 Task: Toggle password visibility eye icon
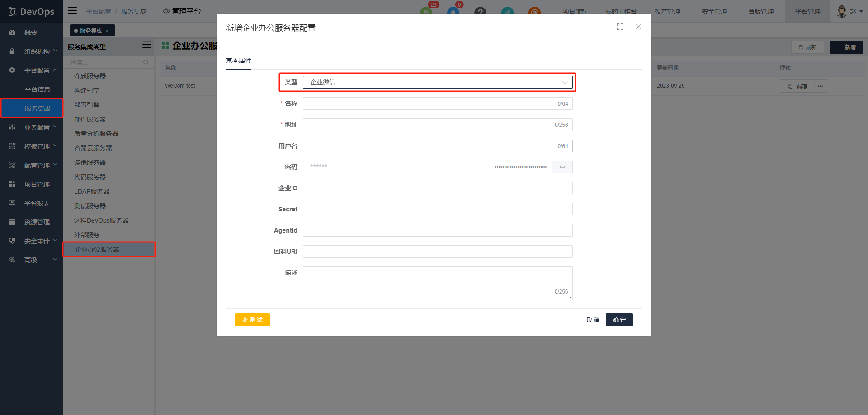(x=562, y=167)
